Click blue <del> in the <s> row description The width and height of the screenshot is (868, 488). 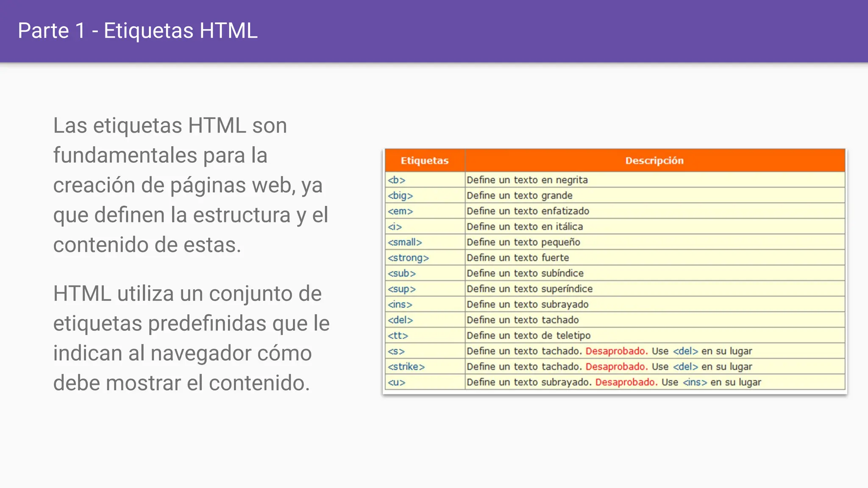pos(685,351)
